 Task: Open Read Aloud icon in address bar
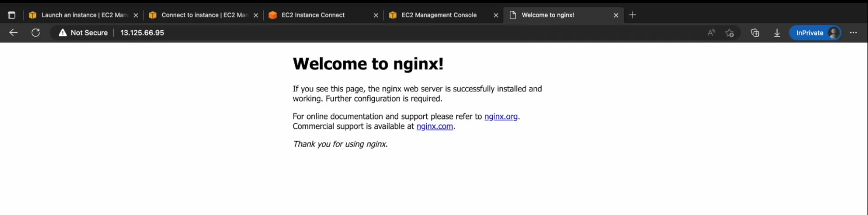712,33
